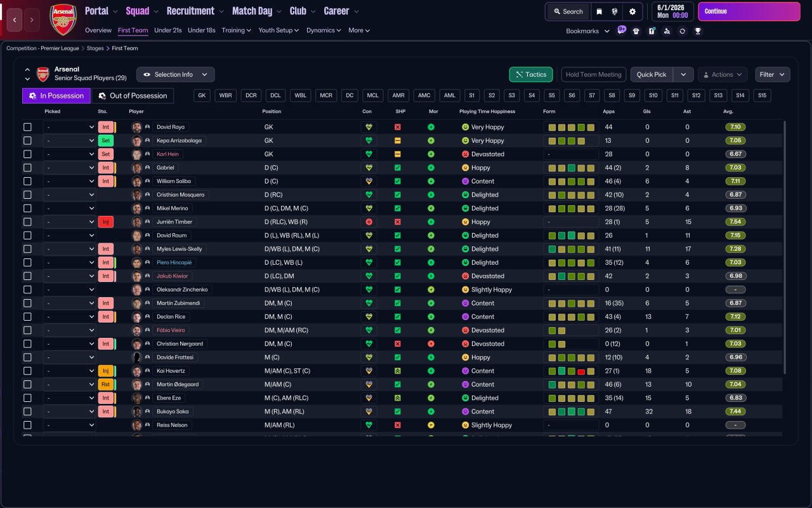Open the Filter dropdown
Viewport: 812px width, 508px height.
(x=772, y=74)
